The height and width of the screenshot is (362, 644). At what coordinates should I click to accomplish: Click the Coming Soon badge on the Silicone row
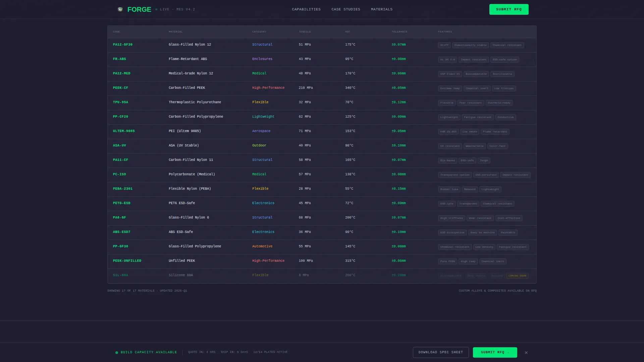(x=517, y=276)
